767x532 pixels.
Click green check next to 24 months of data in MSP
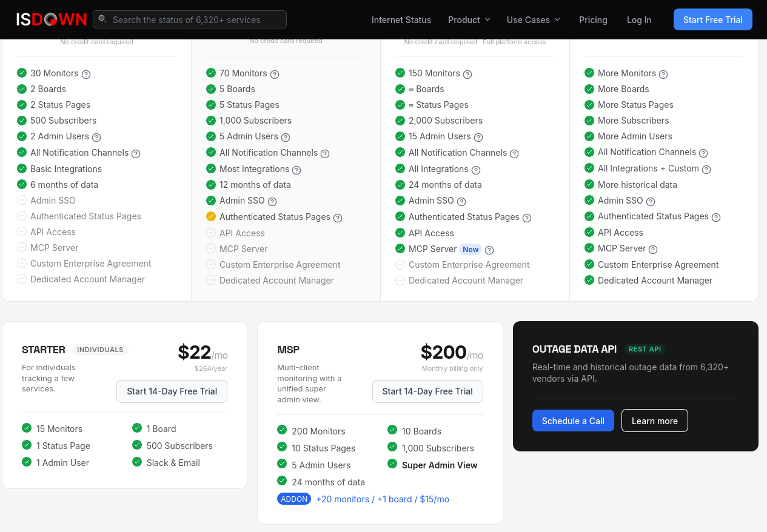pos(282,481)
